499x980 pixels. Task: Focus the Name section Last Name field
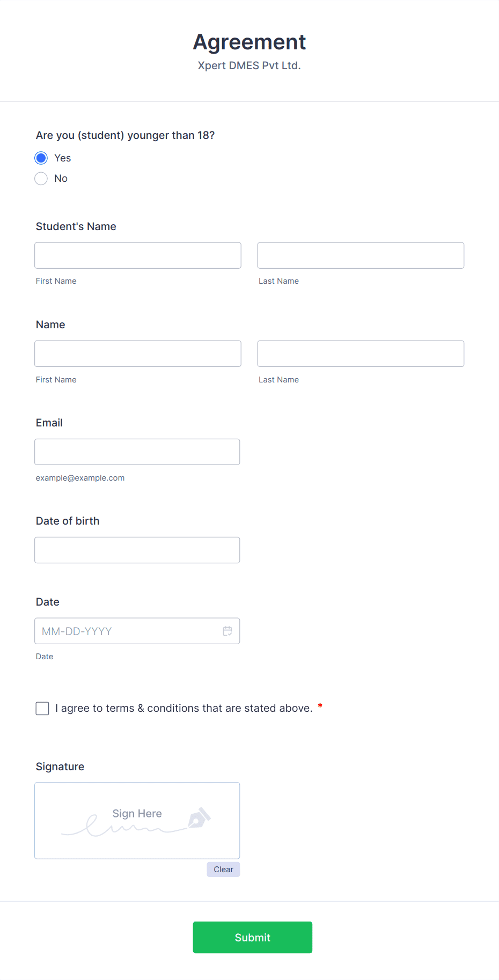361,353
